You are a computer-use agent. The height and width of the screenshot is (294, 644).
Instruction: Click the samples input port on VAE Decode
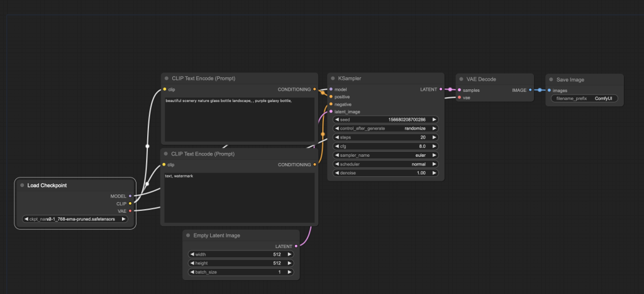pyautogui.click(x=459, y=90)
